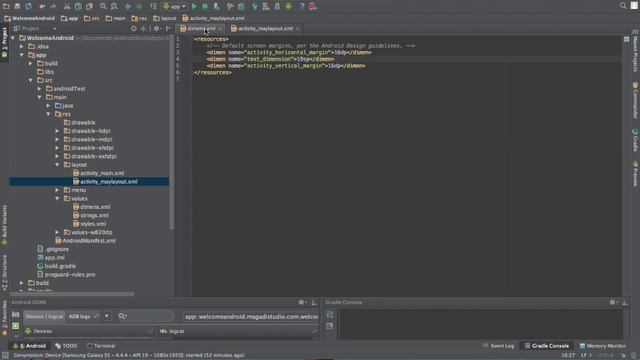Image resolution: width=640 pixels, height=360 pixels.
Task: Switch to the dimens.xml editor tab
Action: pos(201,29)
